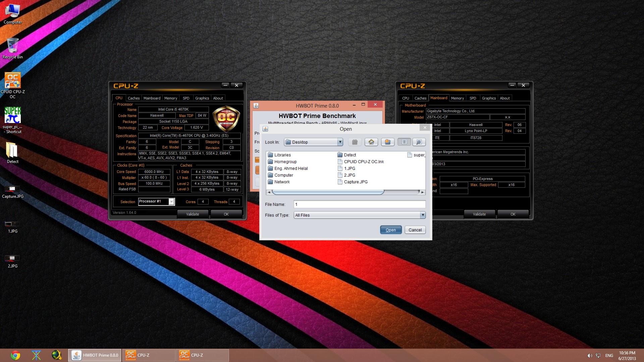Screen dimensions: 644x362
Task: Click the file list scroll left arrow
Action: (x=269, y=192)
